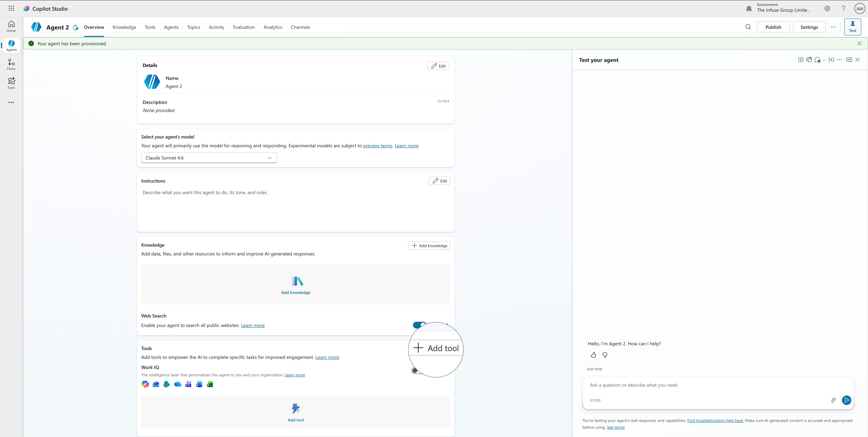Image resolution: width=868 pixels, height=437 pixels.
Task: Open Tools in the left sidebar
Action: click(11, 83)
